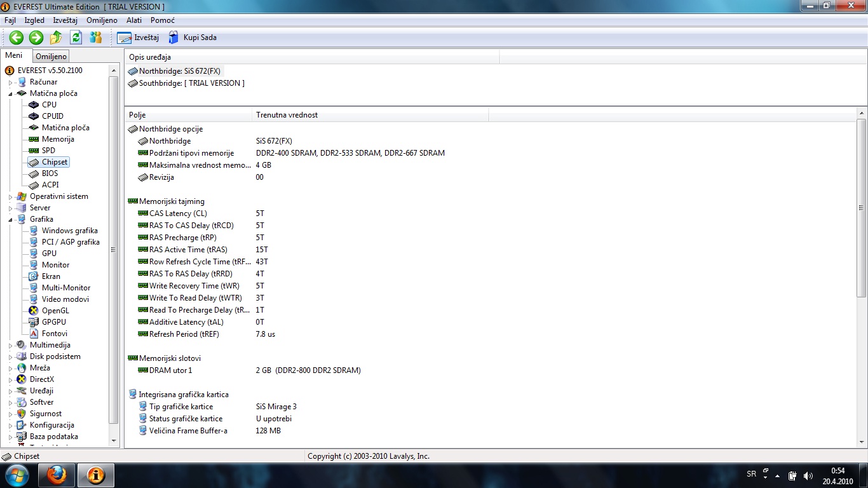Select the CPU icon in the tree
This screenshot has width=868, height=488.
click(34, 105)
